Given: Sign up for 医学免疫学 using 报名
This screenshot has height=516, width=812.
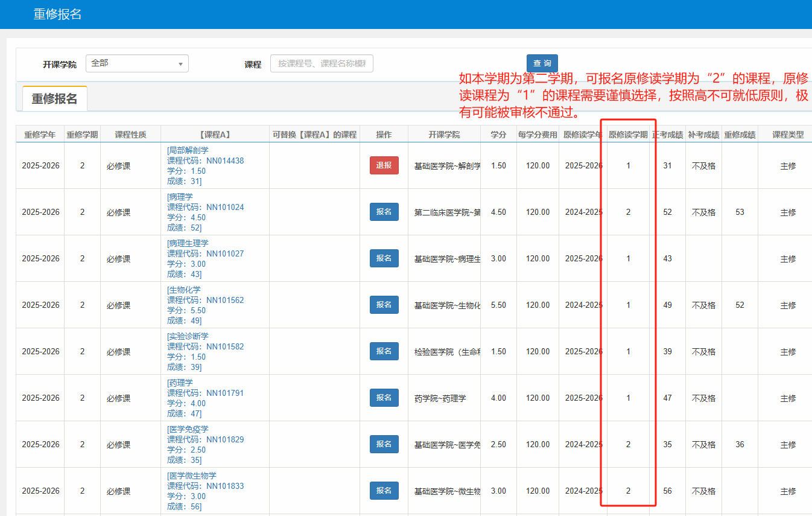Looking at the screenshot, I should pos(384,444).
